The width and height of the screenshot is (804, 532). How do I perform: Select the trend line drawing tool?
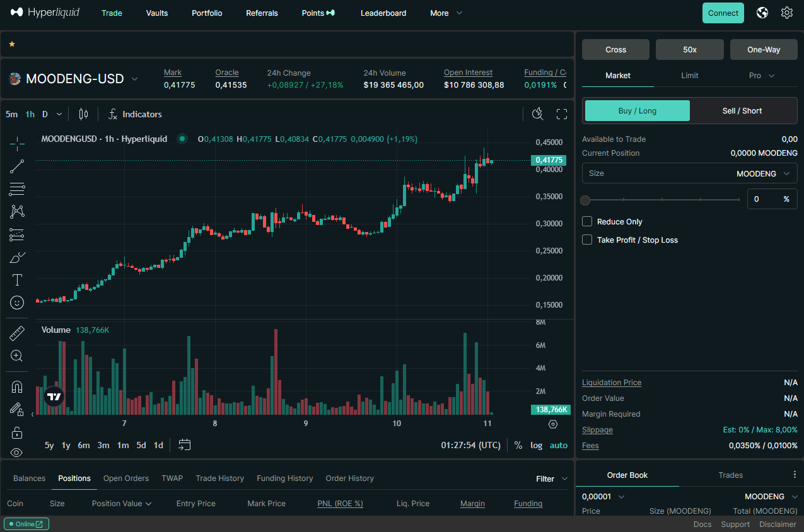[x=17, y=166]
